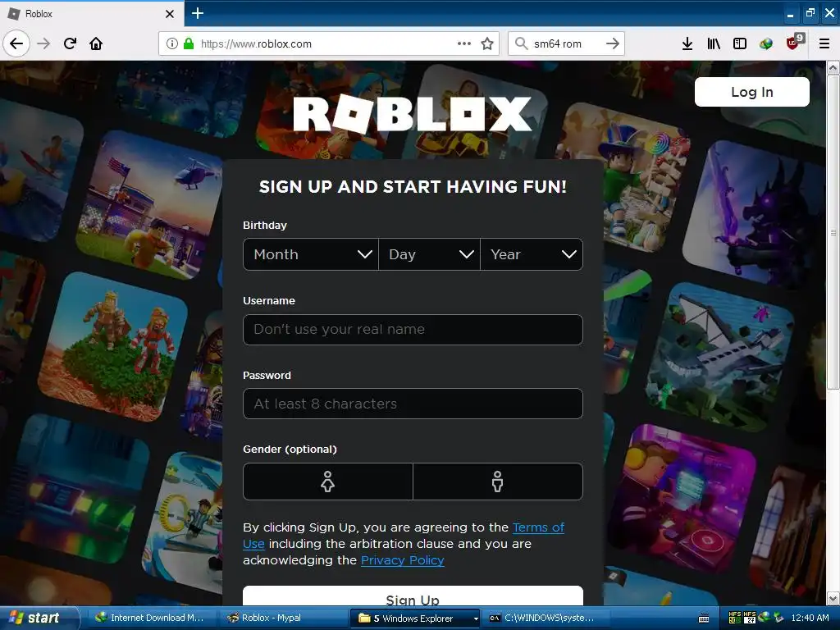Show site information icon in address bar

point(172,44)
